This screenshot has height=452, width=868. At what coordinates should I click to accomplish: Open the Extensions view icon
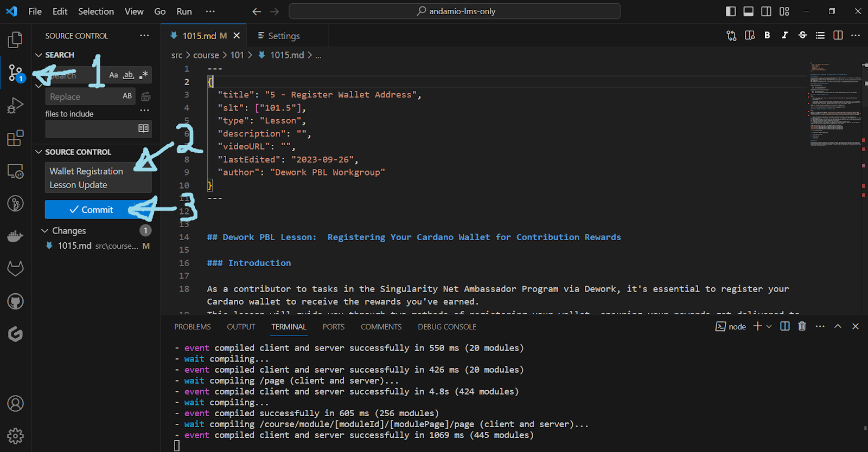tap(15, 138)
